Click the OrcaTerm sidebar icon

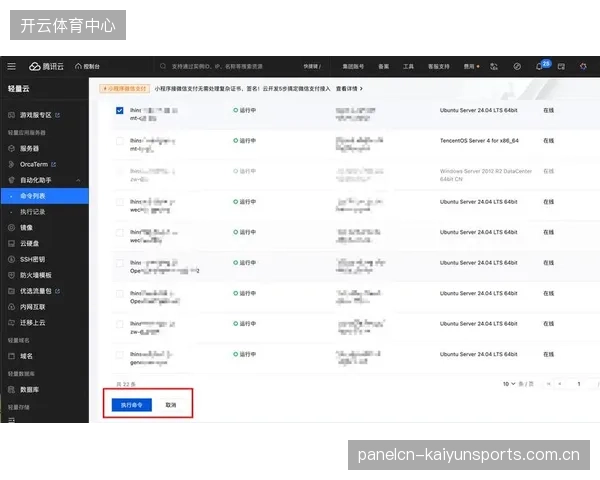pyautogui.click(x=11, y=164)
